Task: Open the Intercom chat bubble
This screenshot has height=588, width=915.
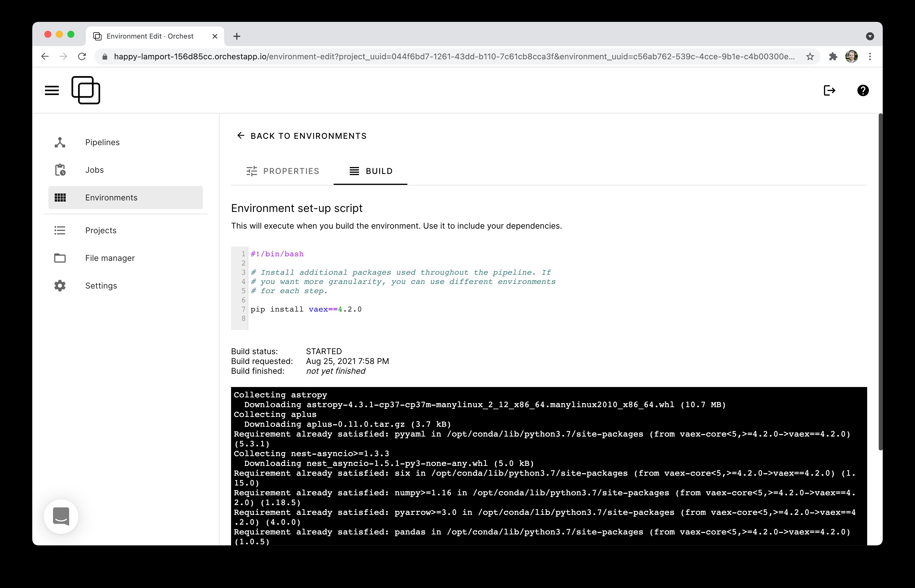Action: [x=61, y=516]
